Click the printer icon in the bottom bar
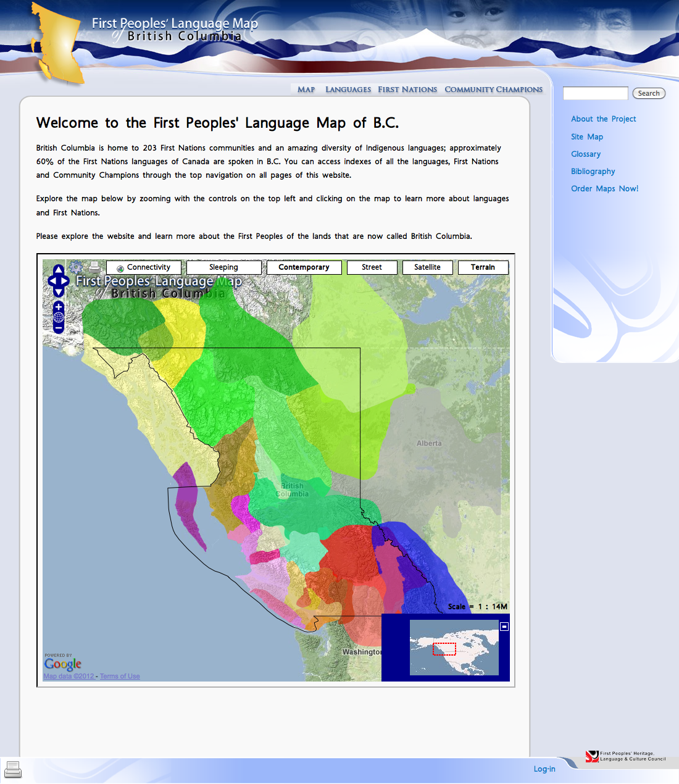The width and height of the screenshot is (679, 784). coord(13,769)
